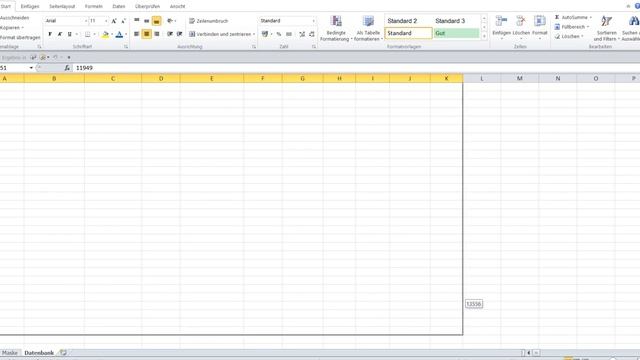
Task: Align cell content to top
Action: point(137,20)
